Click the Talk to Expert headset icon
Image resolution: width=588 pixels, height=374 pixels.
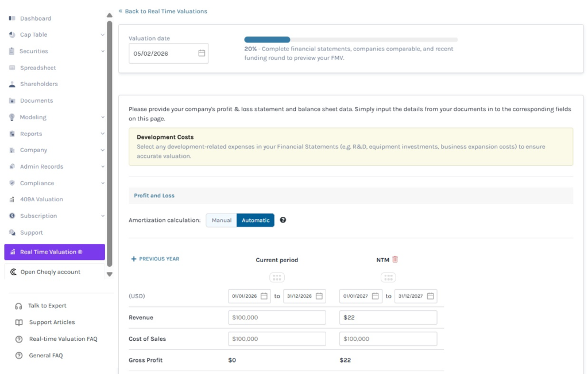pyautogui.click(x=18, y=306)
